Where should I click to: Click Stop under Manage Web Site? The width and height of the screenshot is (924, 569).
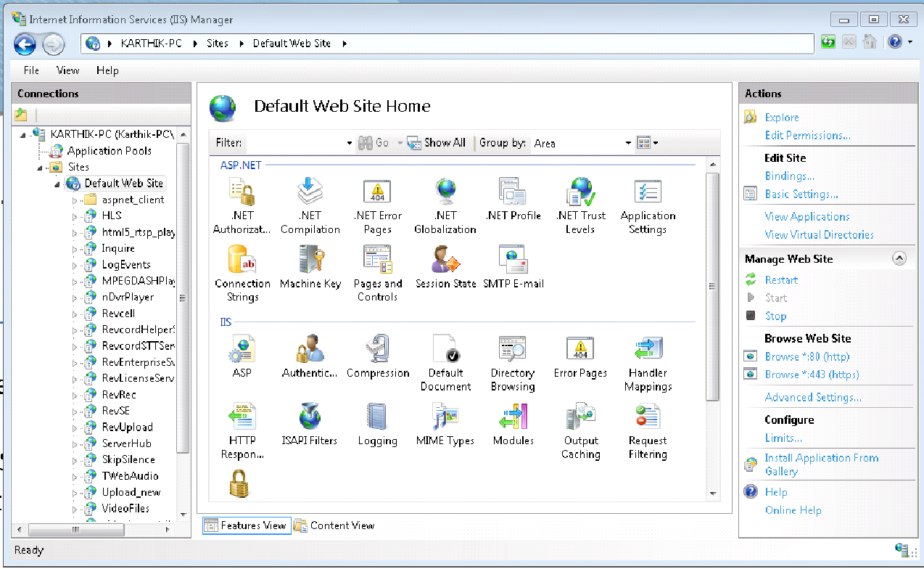775,316
